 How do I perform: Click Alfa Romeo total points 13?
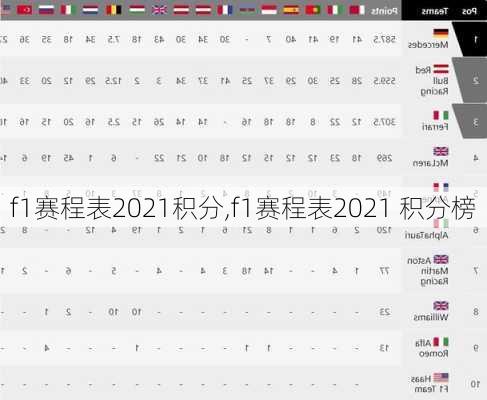tap(384, 348)
